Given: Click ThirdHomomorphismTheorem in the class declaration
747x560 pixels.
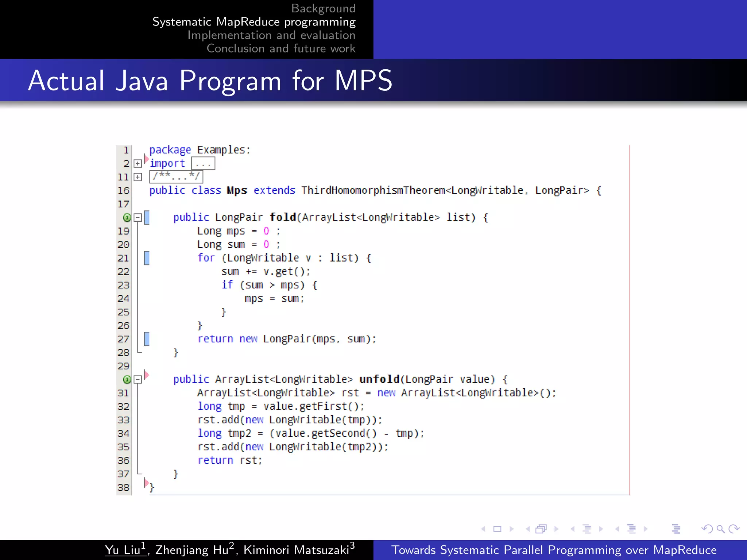Looking at the screenshot, I should point(373,191).
